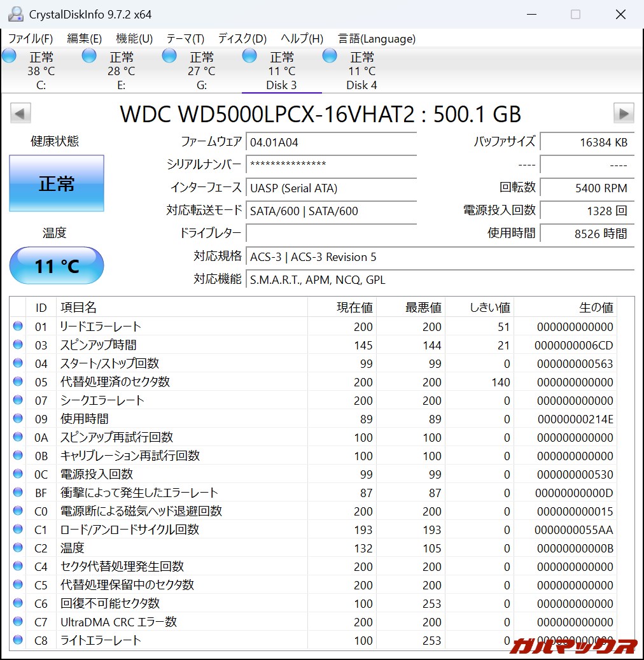The width and height of the screenshot is (644, 660).
Task: Click the status dot beside 代替処理済のセクタ数
Action: point(20,381)
